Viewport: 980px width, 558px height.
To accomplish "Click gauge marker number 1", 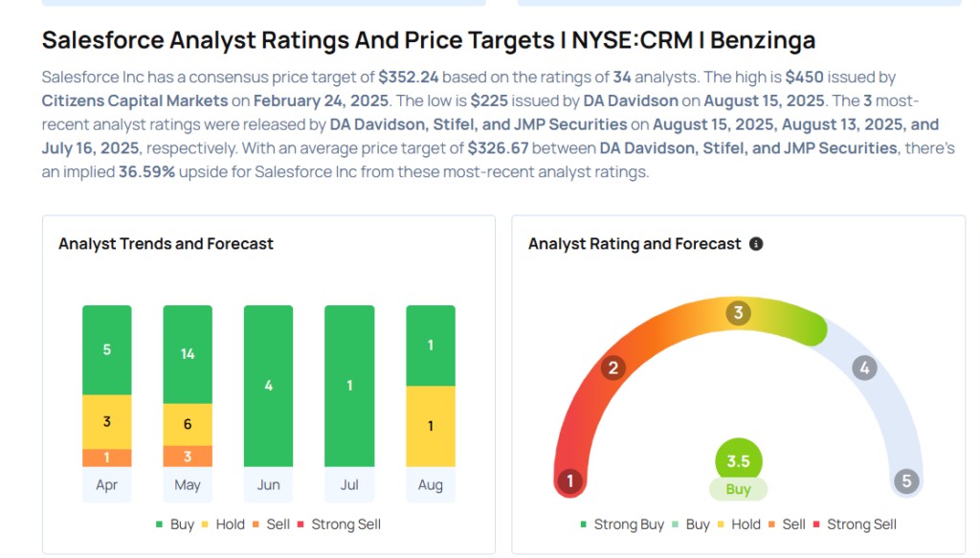I will point(570,480).
